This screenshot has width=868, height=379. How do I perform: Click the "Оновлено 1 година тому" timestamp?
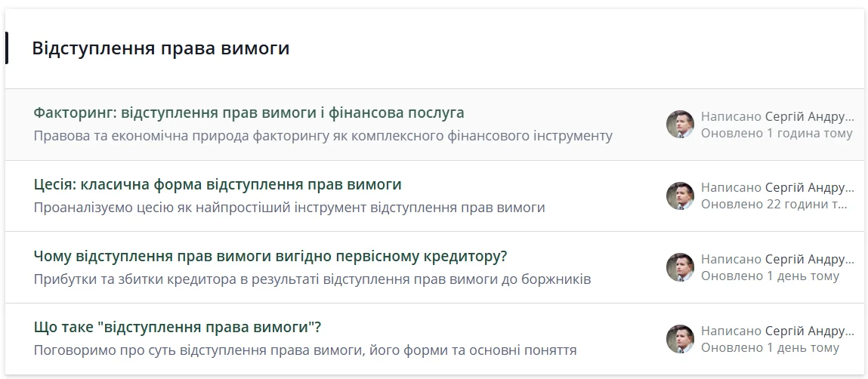pos(777,134)
